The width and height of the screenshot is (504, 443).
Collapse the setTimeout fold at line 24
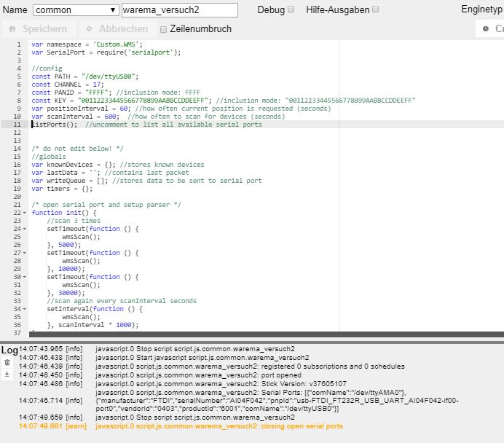pyautogui.click(x=25, y=229)
